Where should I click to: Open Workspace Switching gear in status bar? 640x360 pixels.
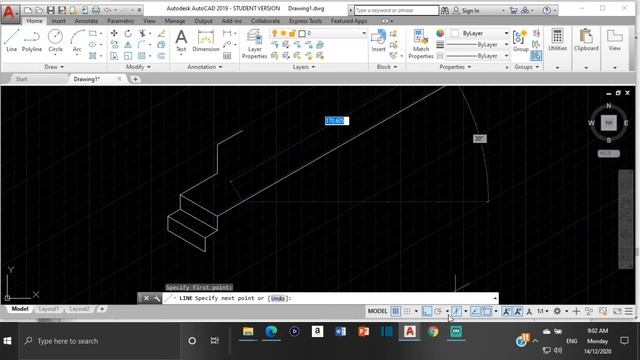pyautogui.click(x=557, y=311)
